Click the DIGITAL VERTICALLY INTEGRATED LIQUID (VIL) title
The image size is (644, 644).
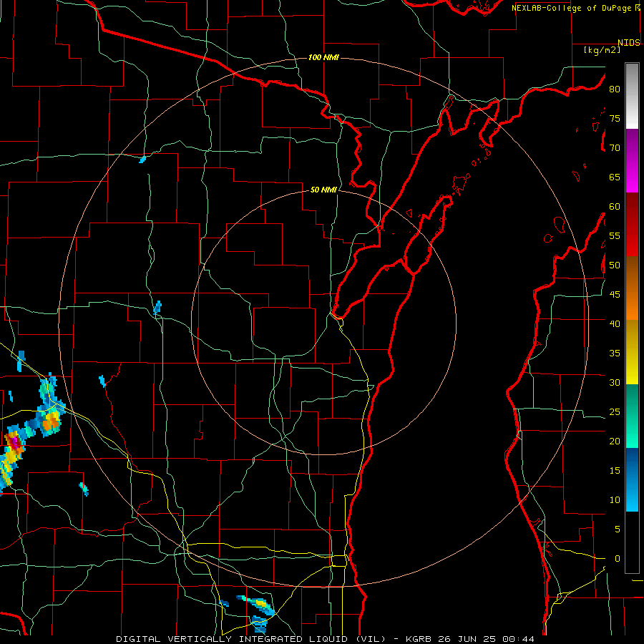pyautogui.click(x=250, y=639)
